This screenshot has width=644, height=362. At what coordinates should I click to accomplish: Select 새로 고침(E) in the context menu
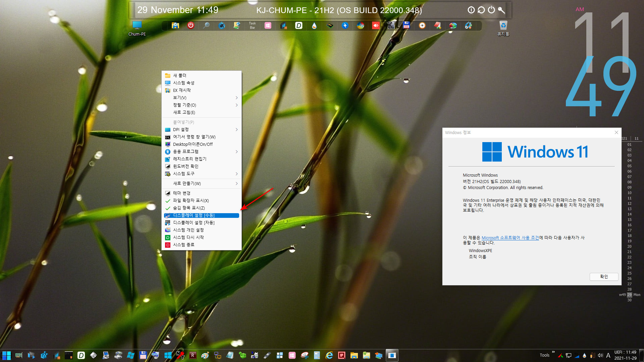[x=201, y=112]
